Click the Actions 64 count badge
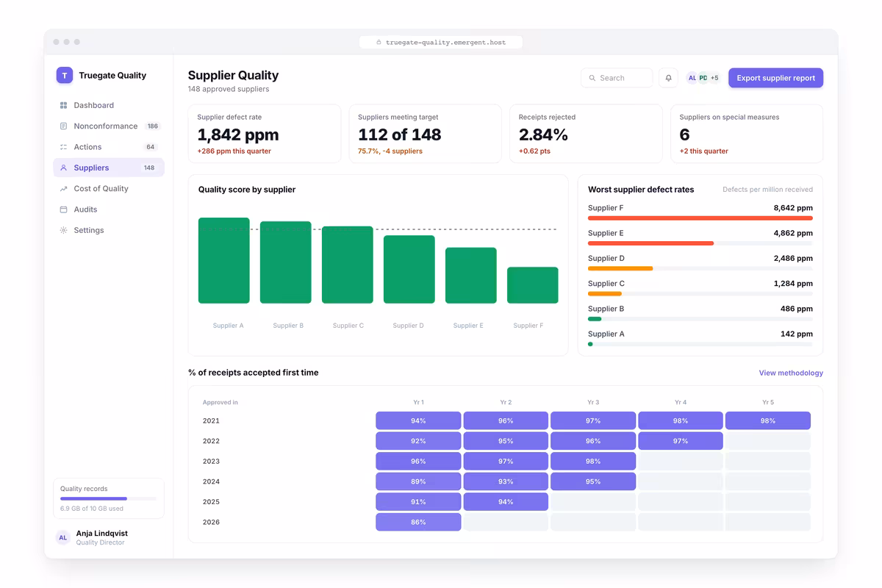Screen dimensions: 882x588 [151, 147]
